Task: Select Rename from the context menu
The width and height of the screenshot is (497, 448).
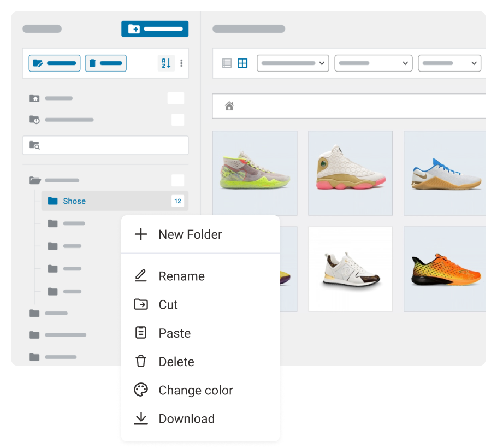Action: [x=181, y=276]
